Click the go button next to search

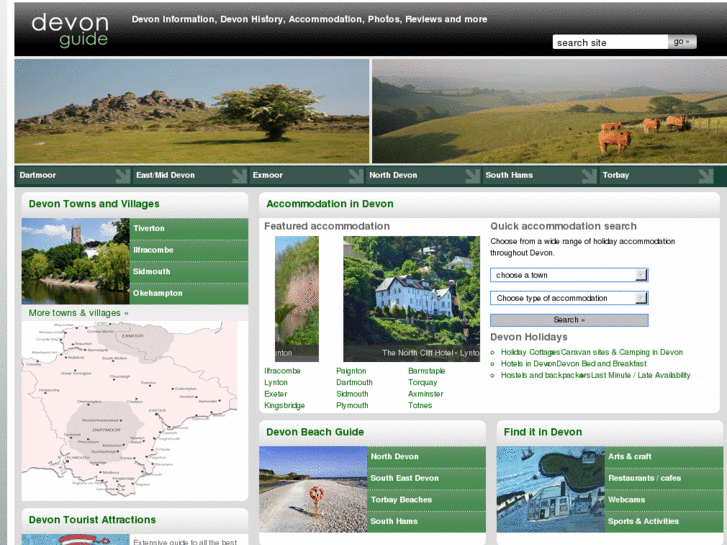pos(682,42)
